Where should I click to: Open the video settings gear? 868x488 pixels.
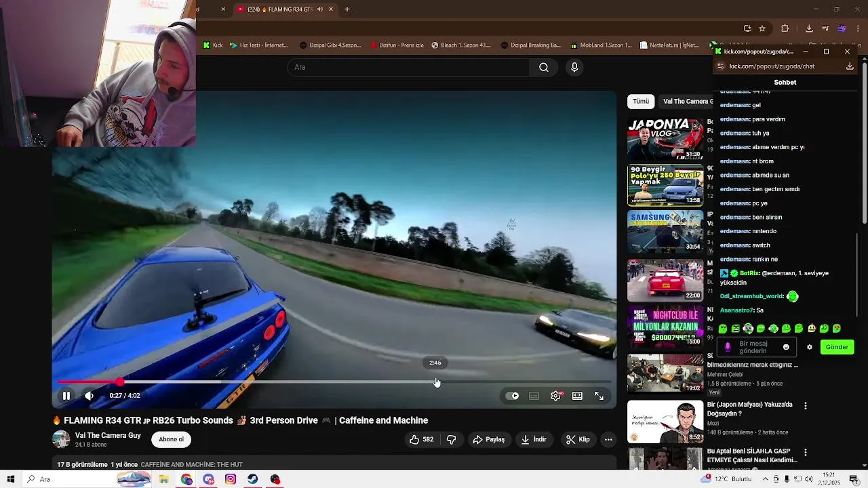tap(556, 396)
